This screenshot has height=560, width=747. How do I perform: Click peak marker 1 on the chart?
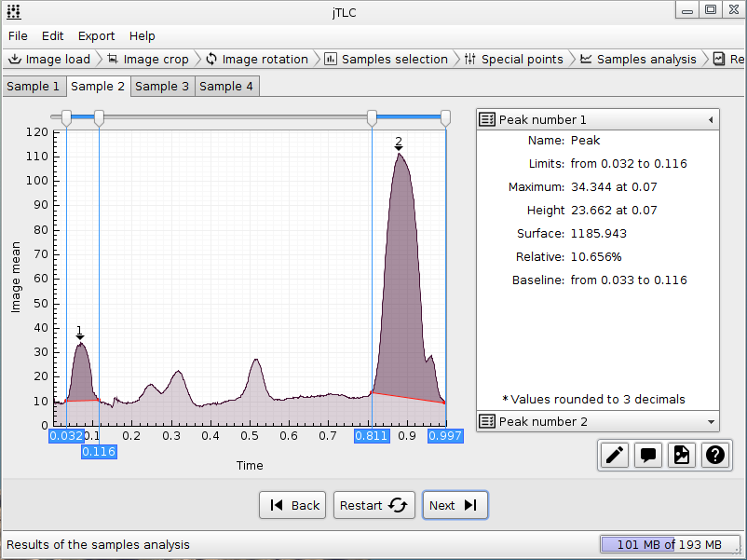coord(80,333)
